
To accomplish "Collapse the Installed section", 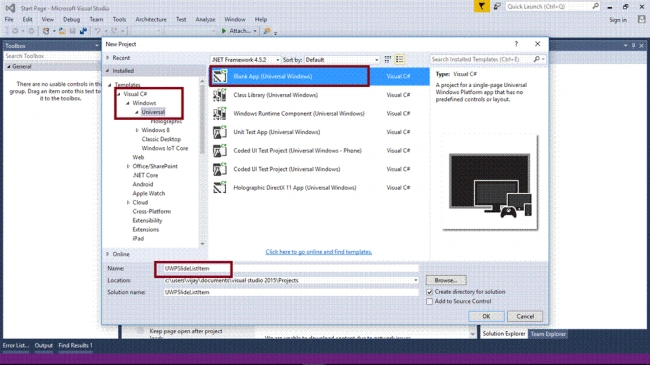I will click(x=107, y=71).
